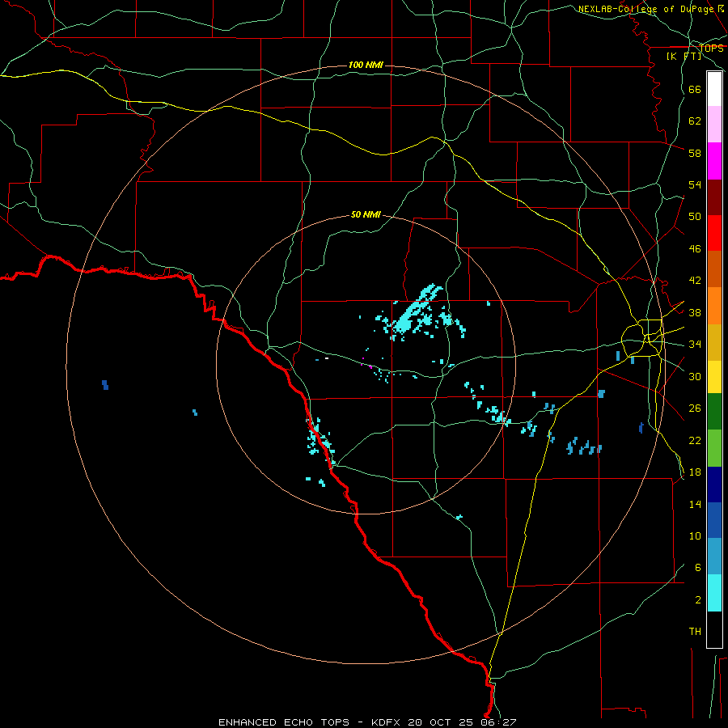The width and height of the screenshot is (728, 728).
Task: Click the "66" legend value
Action: [x=695, y=89]
